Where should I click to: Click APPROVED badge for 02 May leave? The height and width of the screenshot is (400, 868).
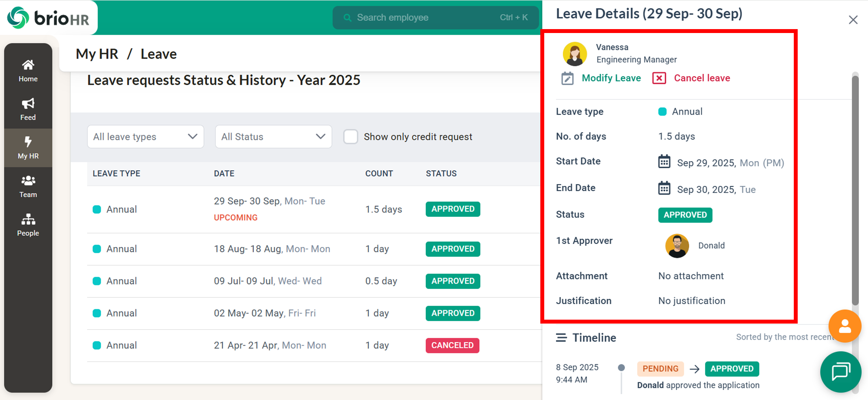coord(453,313)
